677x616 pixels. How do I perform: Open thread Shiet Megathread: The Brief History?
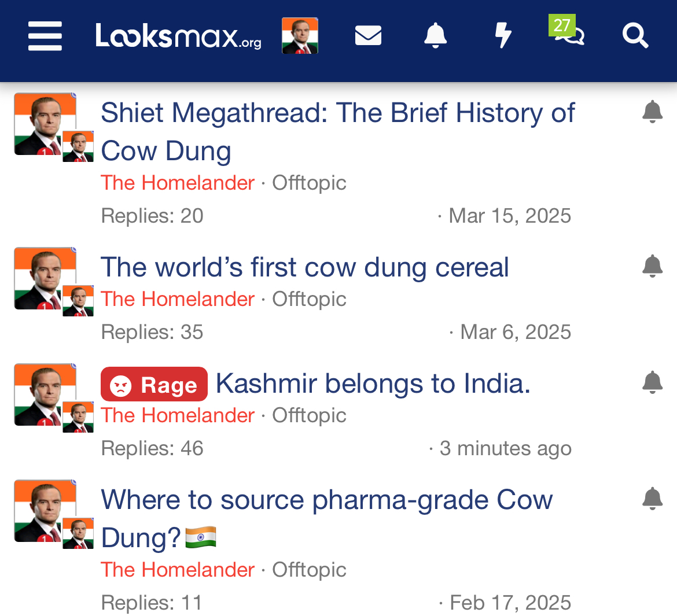pyautogui.click(x=338, y=132)
